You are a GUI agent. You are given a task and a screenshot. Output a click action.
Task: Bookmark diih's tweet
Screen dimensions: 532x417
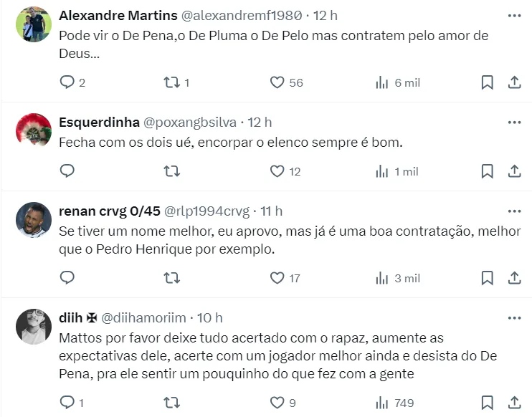click(487, 403)
